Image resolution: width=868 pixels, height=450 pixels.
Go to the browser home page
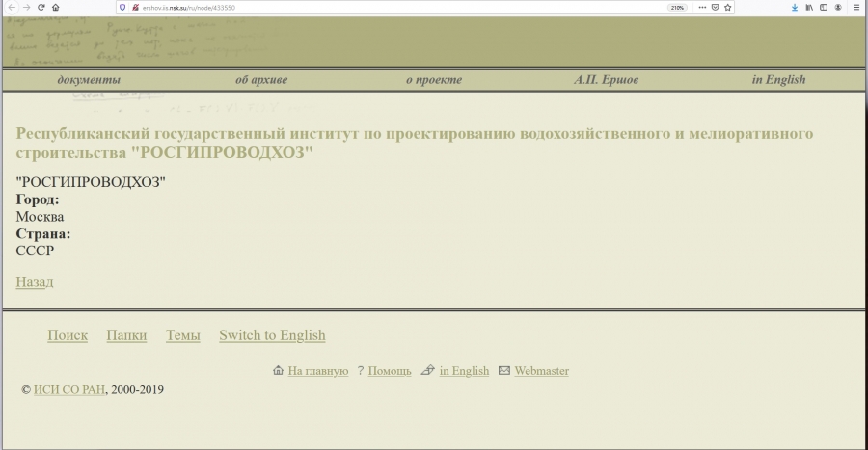click(56, 7)
